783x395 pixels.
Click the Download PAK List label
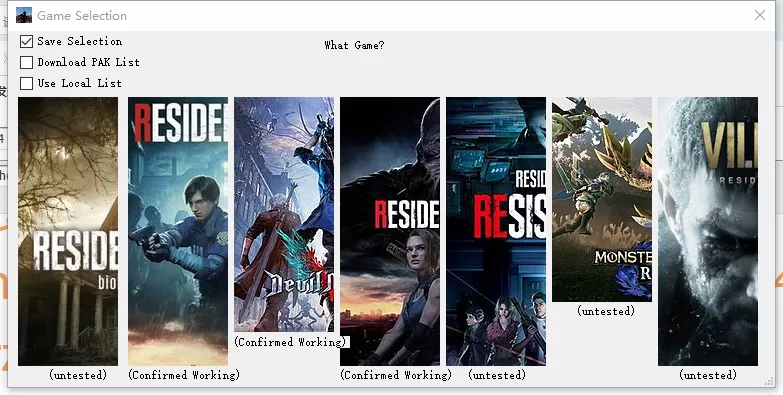[88, 62]
